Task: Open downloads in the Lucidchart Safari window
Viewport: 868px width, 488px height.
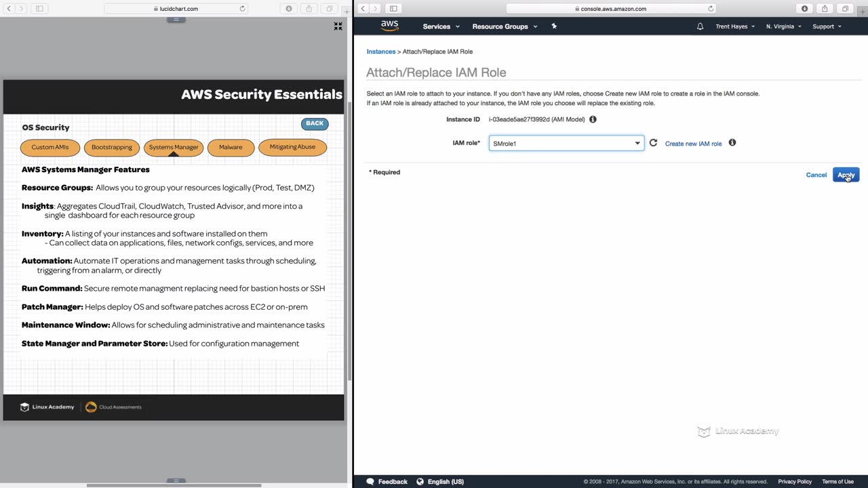Action: 289,9
